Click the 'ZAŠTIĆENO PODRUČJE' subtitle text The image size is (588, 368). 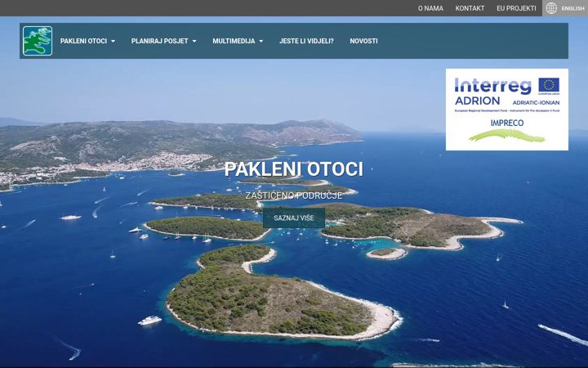(x=294, y=195)
